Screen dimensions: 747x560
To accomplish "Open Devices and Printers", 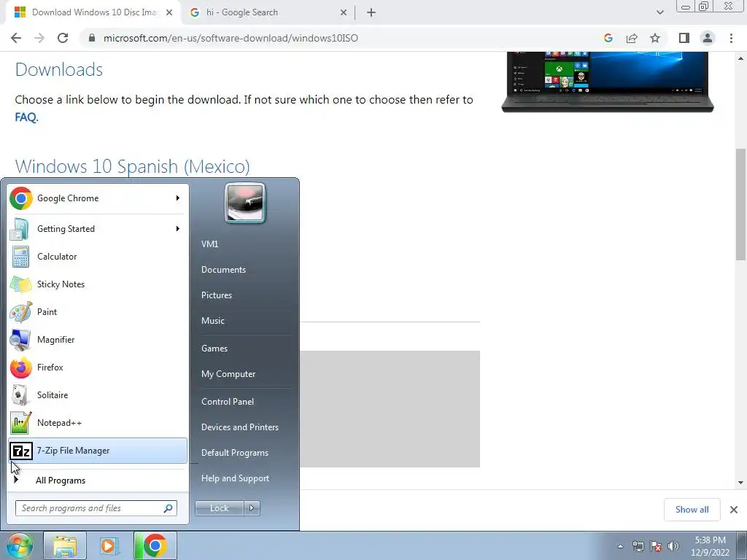I will pos(239,427).
